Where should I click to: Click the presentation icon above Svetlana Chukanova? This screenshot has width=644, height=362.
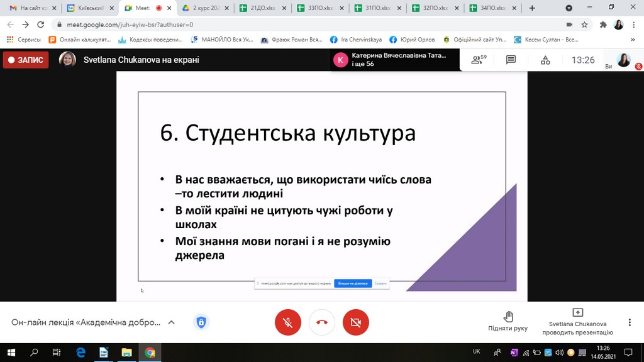pos(577,312)
